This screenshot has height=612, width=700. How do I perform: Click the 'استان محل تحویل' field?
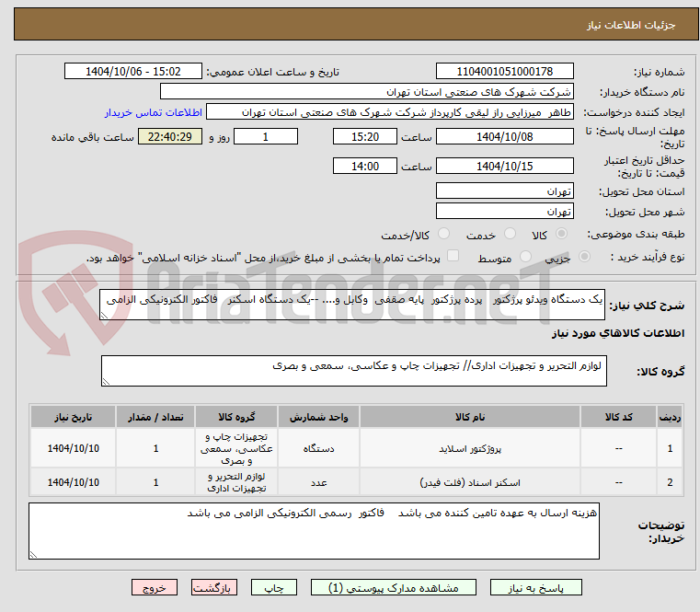coord(504,191)
